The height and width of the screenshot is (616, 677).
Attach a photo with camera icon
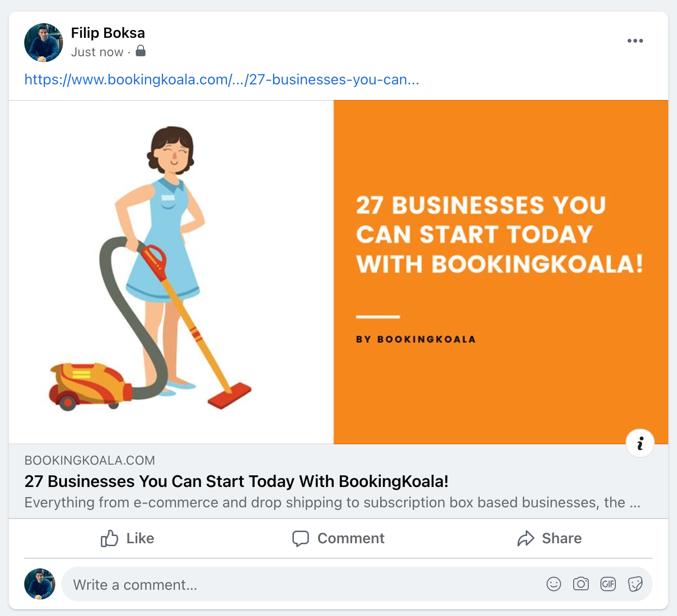[x=580, y=584]
